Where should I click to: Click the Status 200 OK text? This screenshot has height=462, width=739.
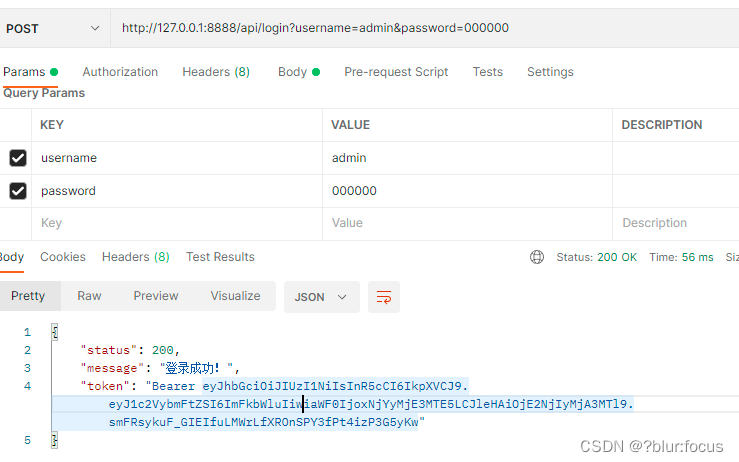coord(596,257)
